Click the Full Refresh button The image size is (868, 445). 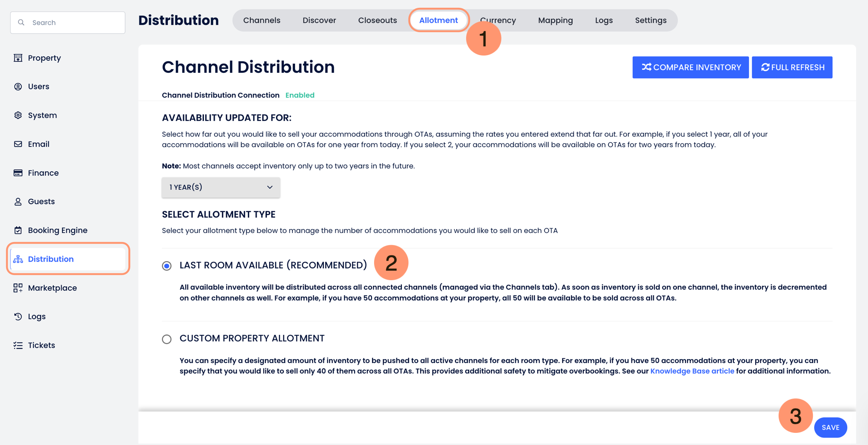pyautogui.click(x=792, y=67)
